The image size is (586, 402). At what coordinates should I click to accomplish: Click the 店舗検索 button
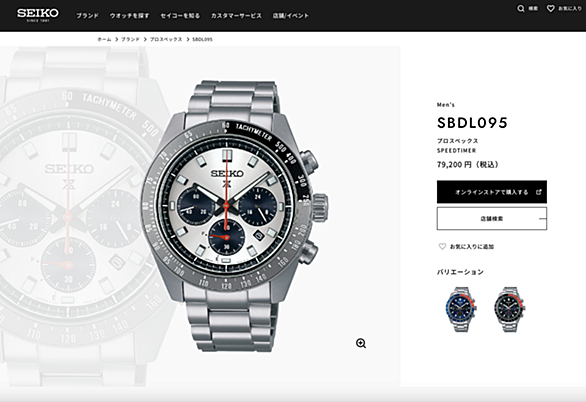coord(492,219)
